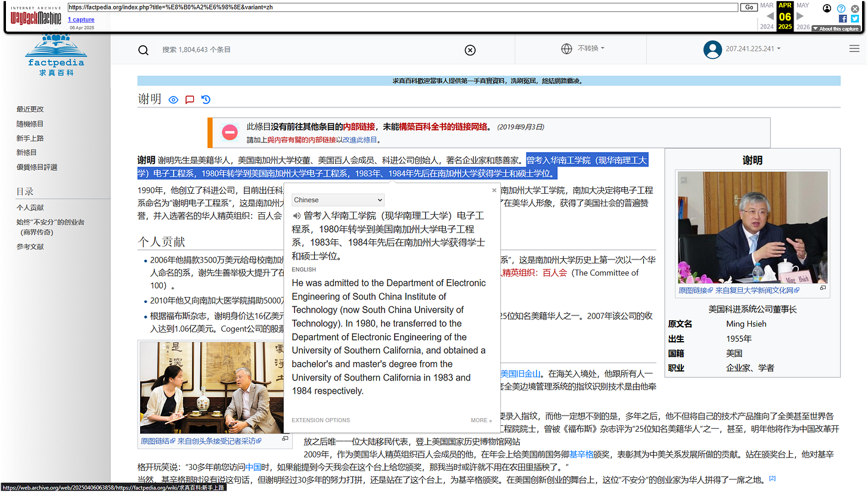Open the Wayback Machine logo link
This screenshot has width=868, height=492.
pos(35,16)
